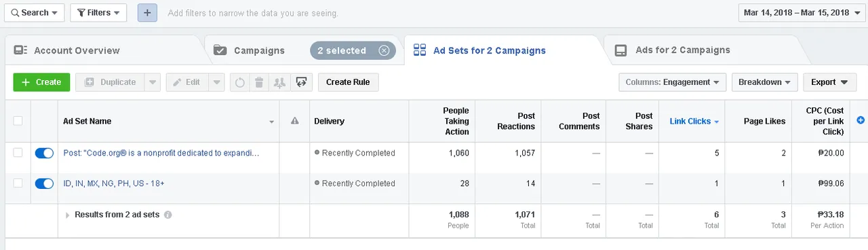Open the Export dropdown
Screen dimensions: 868x250
tap(829, 82)
